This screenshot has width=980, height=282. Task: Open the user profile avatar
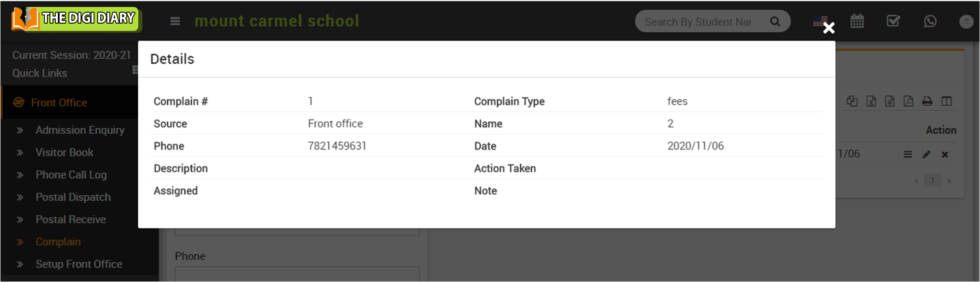[x=965, y=22]
